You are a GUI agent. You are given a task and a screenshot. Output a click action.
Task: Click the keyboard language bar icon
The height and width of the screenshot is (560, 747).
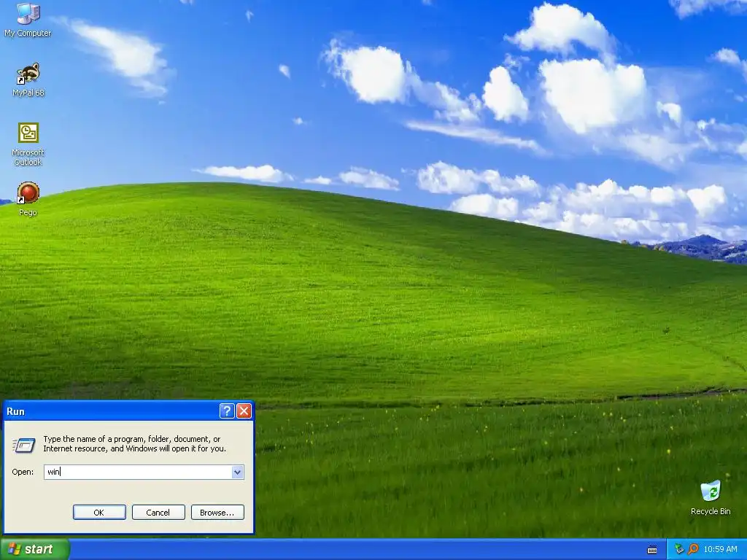pyautogui.click(x=652, y=550)
